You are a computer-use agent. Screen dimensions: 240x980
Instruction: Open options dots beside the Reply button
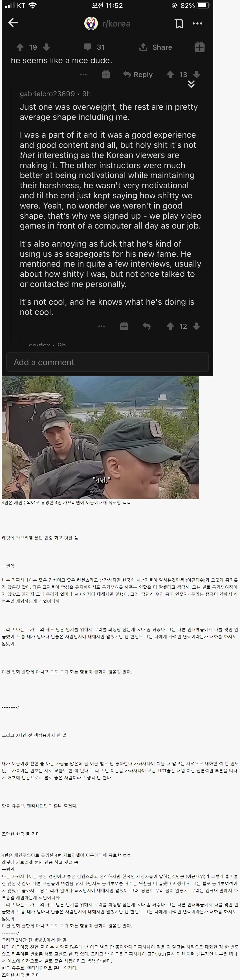[x=83, y=74]
